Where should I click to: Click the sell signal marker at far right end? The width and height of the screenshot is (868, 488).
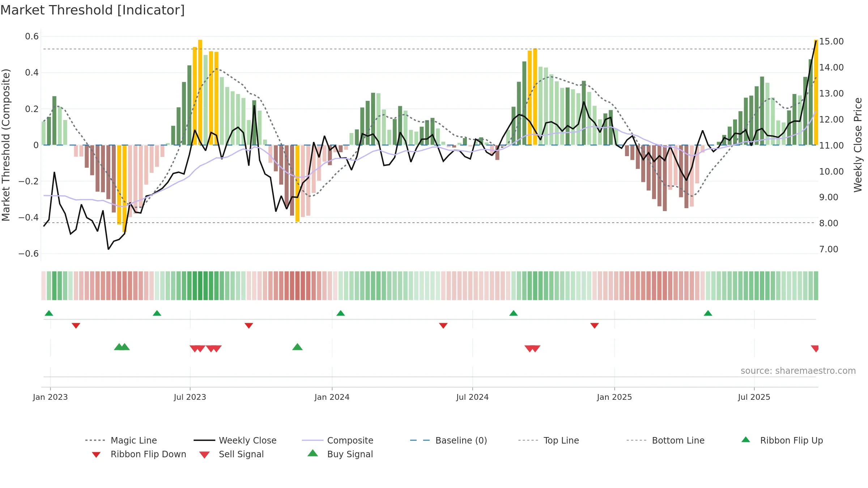(815, 348)
